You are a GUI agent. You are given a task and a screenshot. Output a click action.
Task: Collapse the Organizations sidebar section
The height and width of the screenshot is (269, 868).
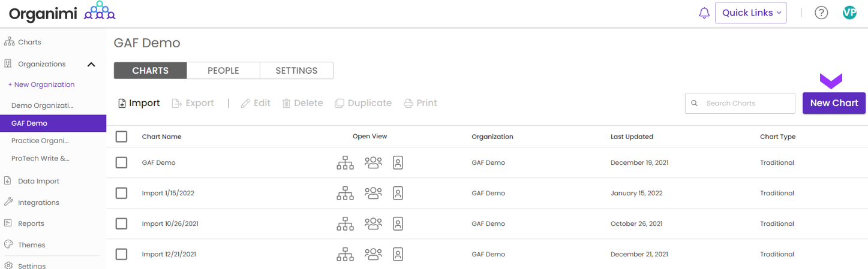91,64
